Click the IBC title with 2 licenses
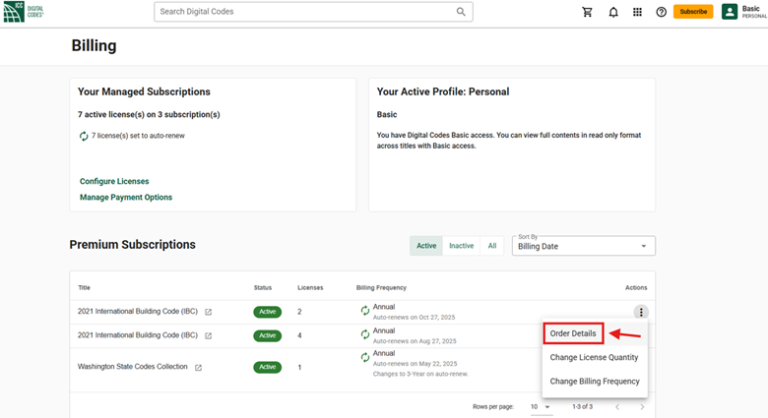This screenshot has height=418, width=768. [138, 312]
